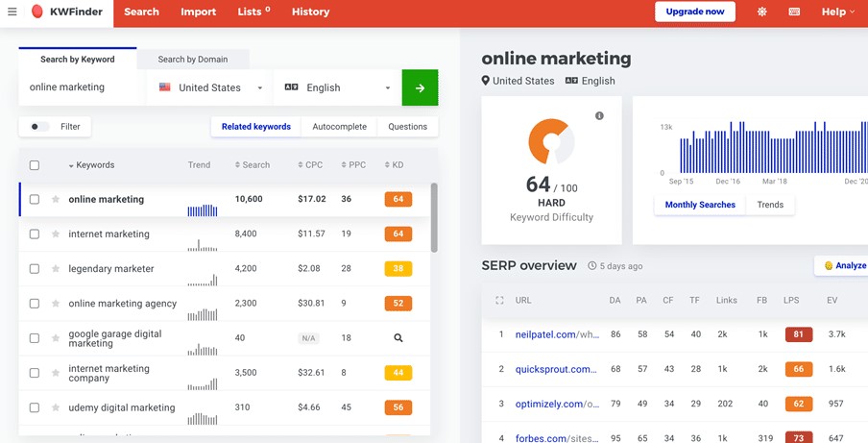Click the keyword difficulty donut chart
The height and width of the screenshot is (443, 868).
coord(551,141)
